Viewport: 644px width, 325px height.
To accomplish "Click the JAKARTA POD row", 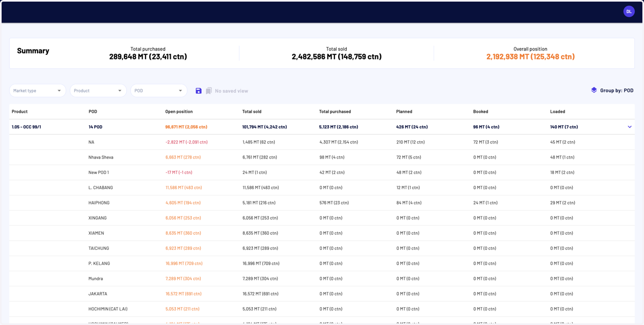I will pyautogui.click(x=322, y=294).
